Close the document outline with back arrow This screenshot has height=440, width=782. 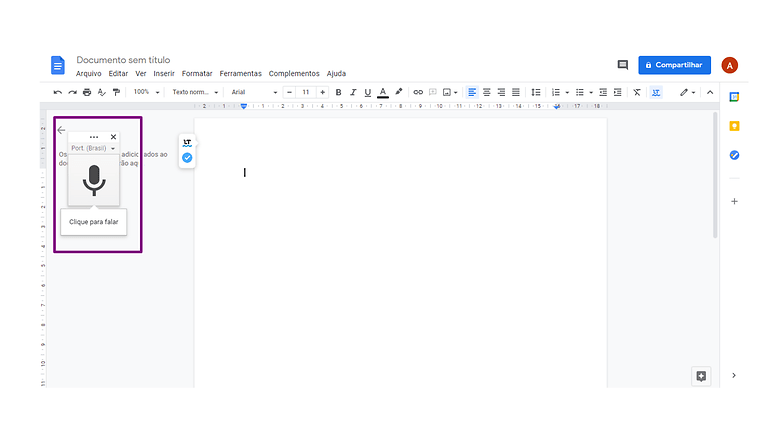[61, 130]
